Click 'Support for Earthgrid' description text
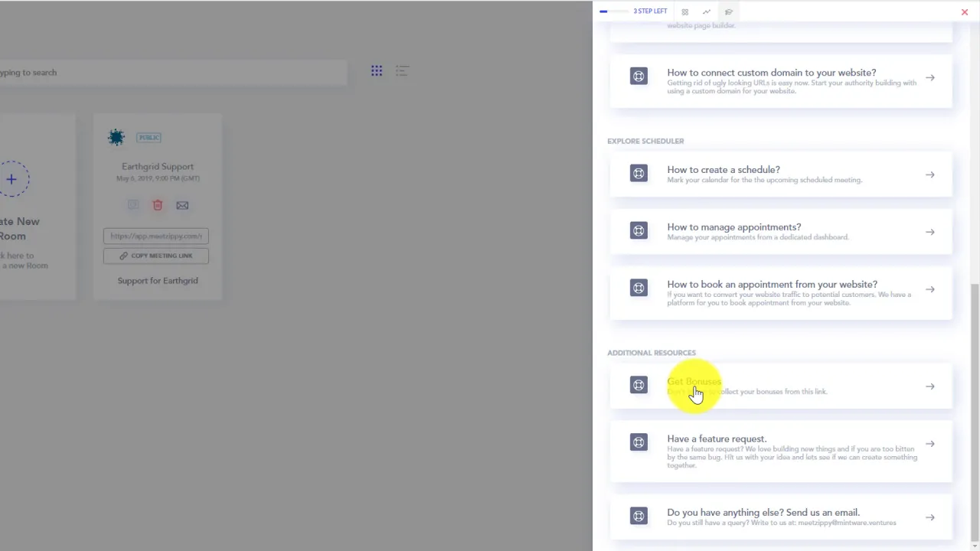Image resolution: width=980 pixels, height=551 pixels. [158, 281]
